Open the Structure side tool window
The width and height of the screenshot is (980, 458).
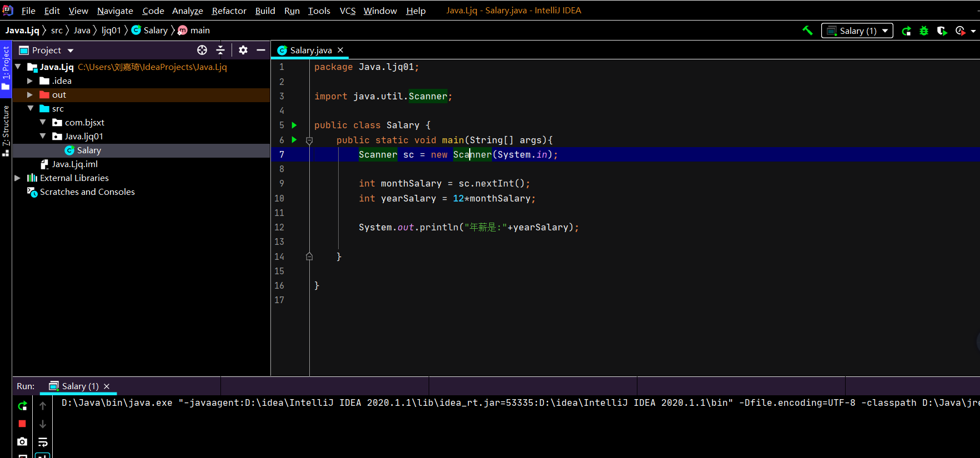coord(6,130)
